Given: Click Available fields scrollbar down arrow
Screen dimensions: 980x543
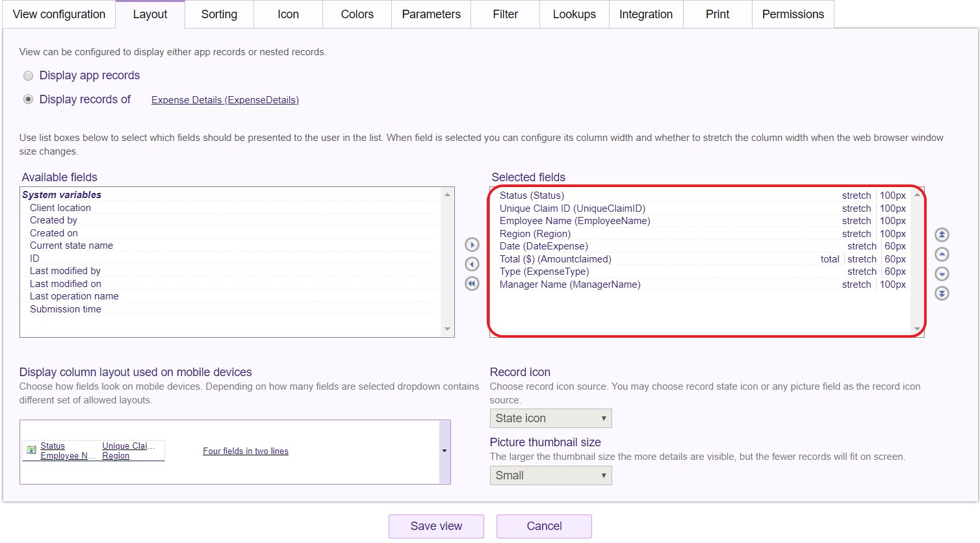Looking at the screenshot, I should 447,329.
